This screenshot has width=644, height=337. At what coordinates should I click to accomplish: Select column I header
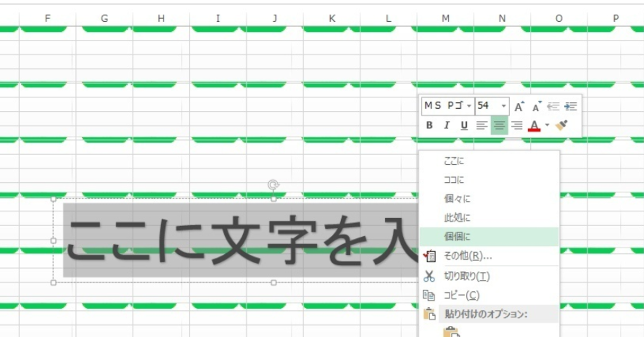tap(218, 19)
